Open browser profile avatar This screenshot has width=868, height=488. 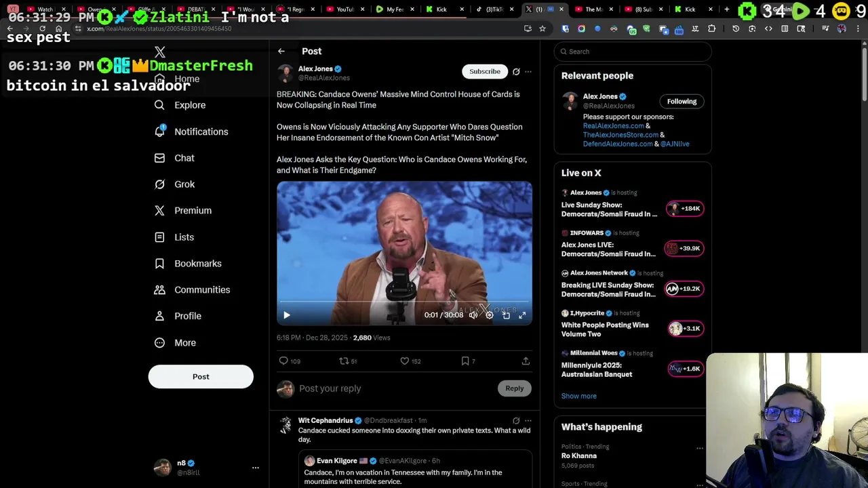(842, 28)
